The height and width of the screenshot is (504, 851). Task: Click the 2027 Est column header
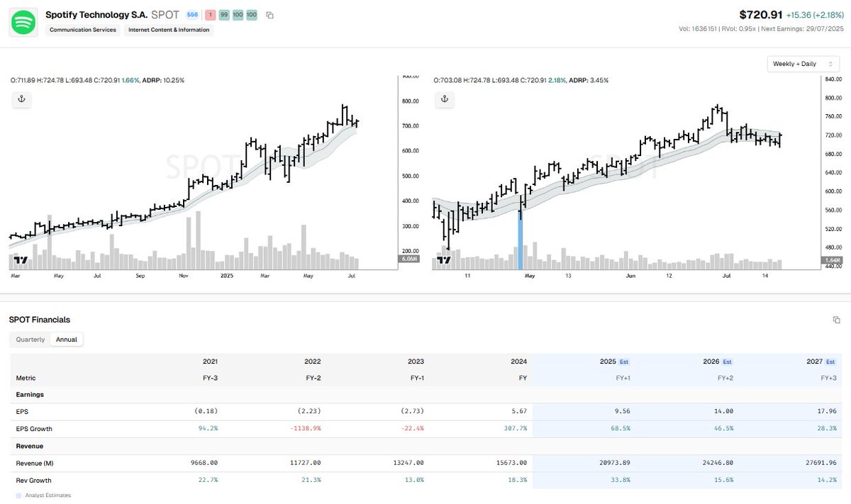pos(820,362)
